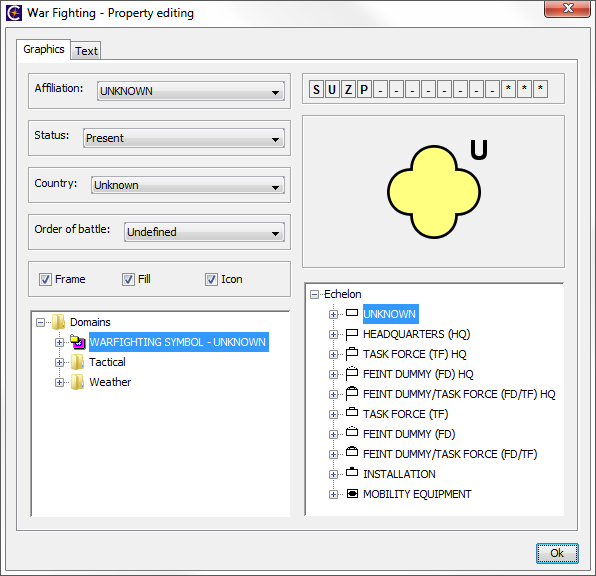This screenshot has width=596, height=576.
Task: Click the Feint Dummy/Task Force (FD/TF) icon
Action: click(352, 451)
